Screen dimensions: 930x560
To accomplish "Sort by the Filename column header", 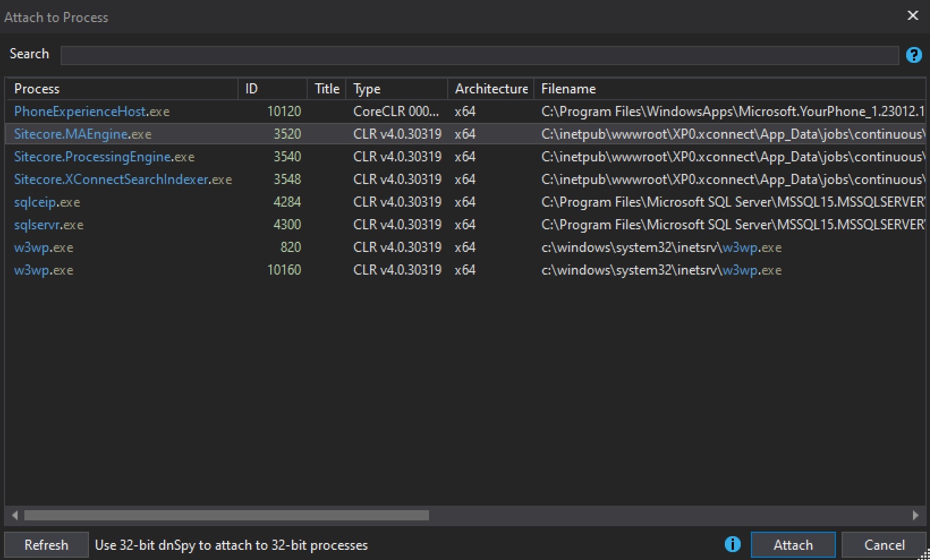I will point(568,88).
